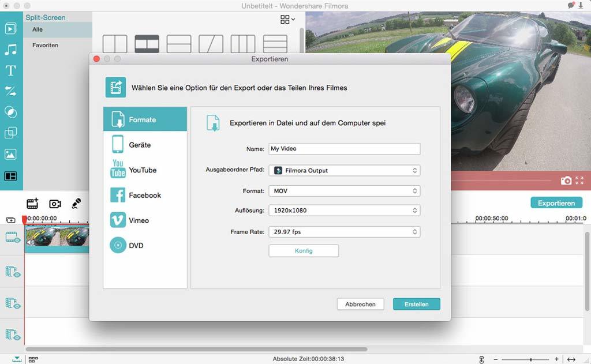This screenshot has height=364, width=591.
Task: Click the file export icon beside description
Action: pyautogui.click(x=214, y=123)
